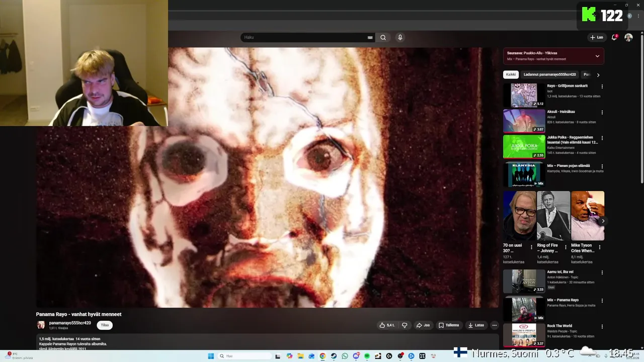Screen dimensions: 644x362
Task: Open Copilot from the taskbar
Action: tap(289, 356)
